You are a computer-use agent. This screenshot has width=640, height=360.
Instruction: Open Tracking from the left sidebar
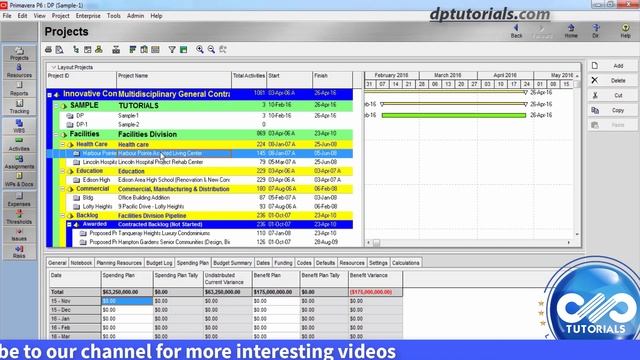[19, 107]
